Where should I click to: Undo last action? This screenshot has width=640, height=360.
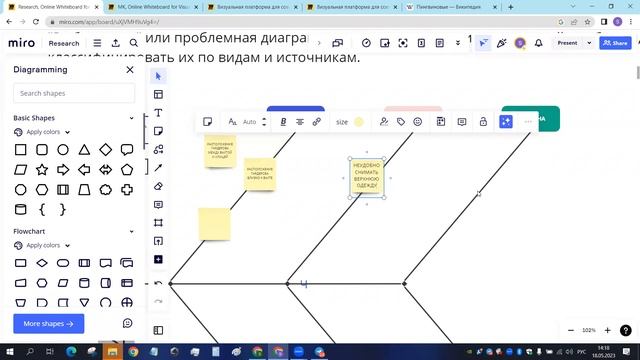click(x=158, y=283)
